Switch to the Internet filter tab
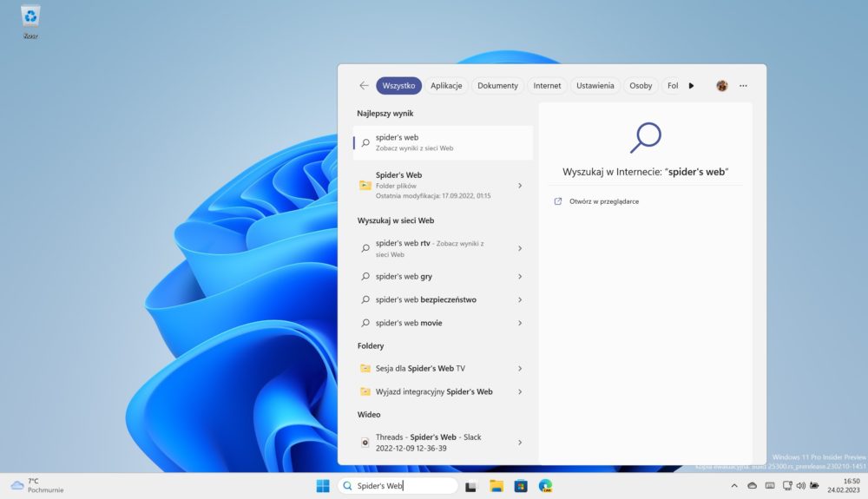 [x=547, y=86]
